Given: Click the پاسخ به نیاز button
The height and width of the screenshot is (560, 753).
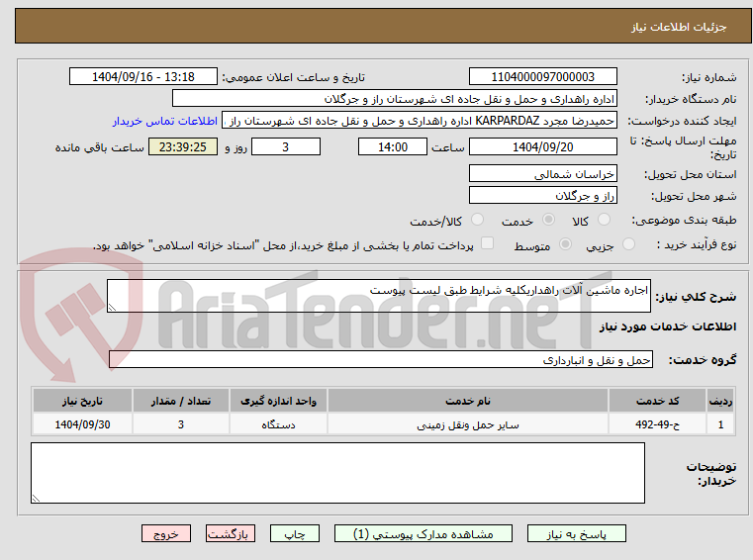Looking at the screenshot, I should [576, 533].
